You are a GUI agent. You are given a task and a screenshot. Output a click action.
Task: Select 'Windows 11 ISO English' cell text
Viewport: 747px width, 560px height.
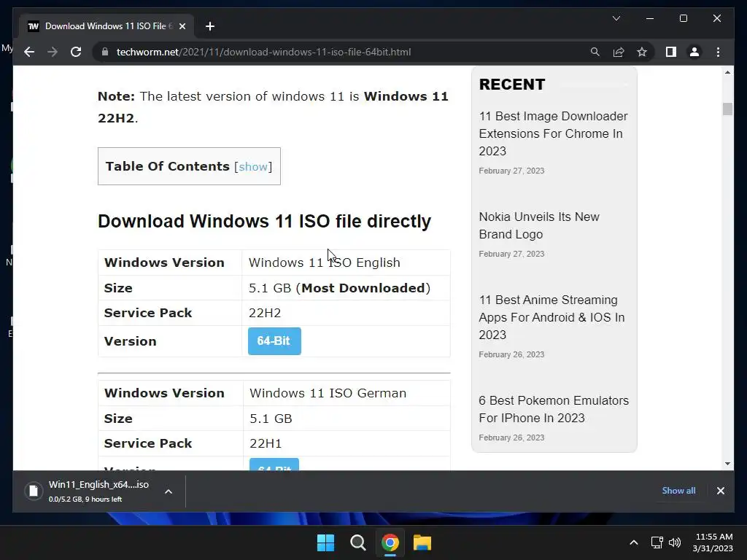tap(325, 262)
